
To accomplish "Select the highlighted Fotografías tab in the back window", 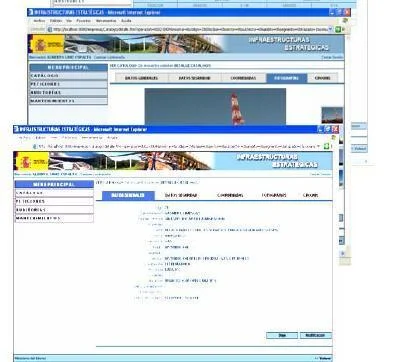I will [x=286, y=78].
